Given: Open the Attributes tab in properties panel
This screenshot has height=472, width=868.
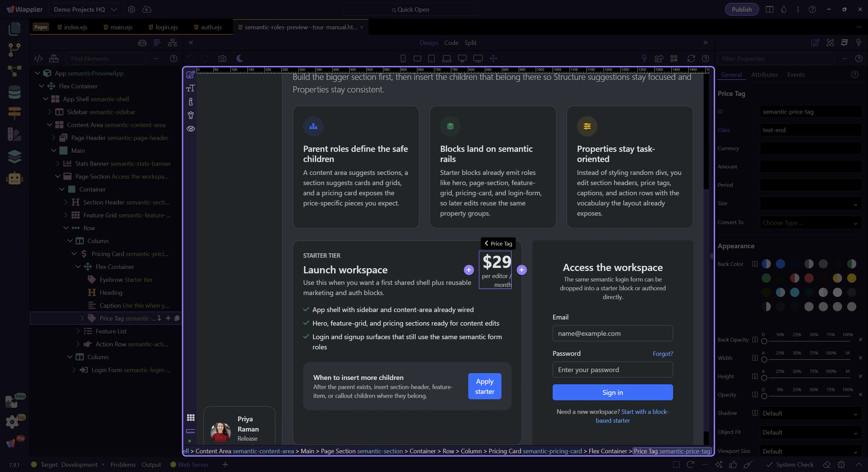Looking at the screenshot, I should click(x=764, y=75).
